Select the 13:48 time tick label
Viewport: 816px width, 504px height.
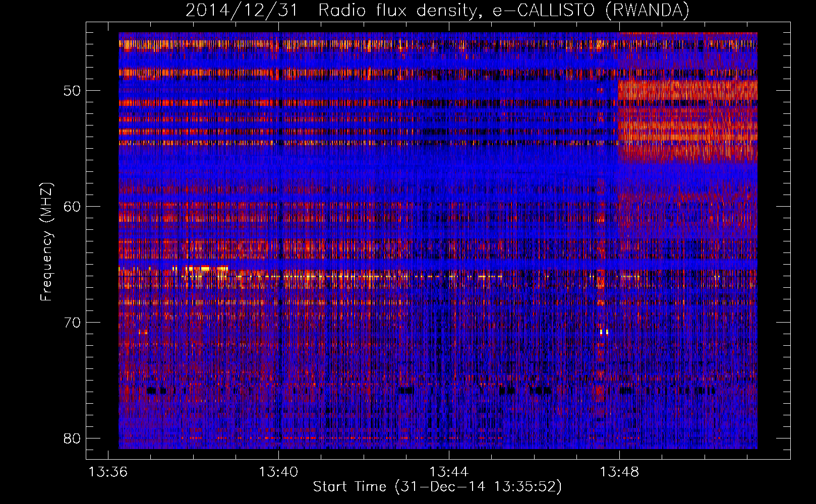(619, 472)
